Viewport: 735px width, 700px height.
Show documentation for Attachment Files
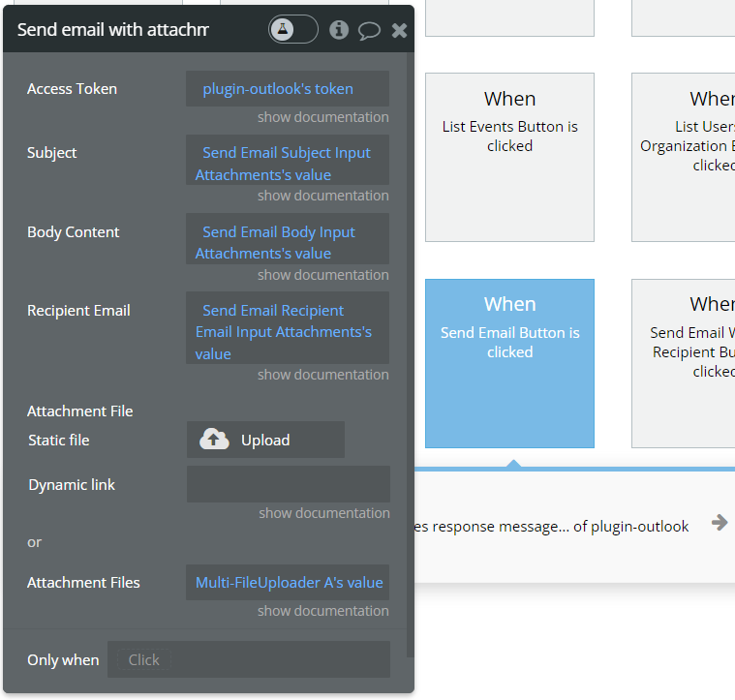pos(322,611)
